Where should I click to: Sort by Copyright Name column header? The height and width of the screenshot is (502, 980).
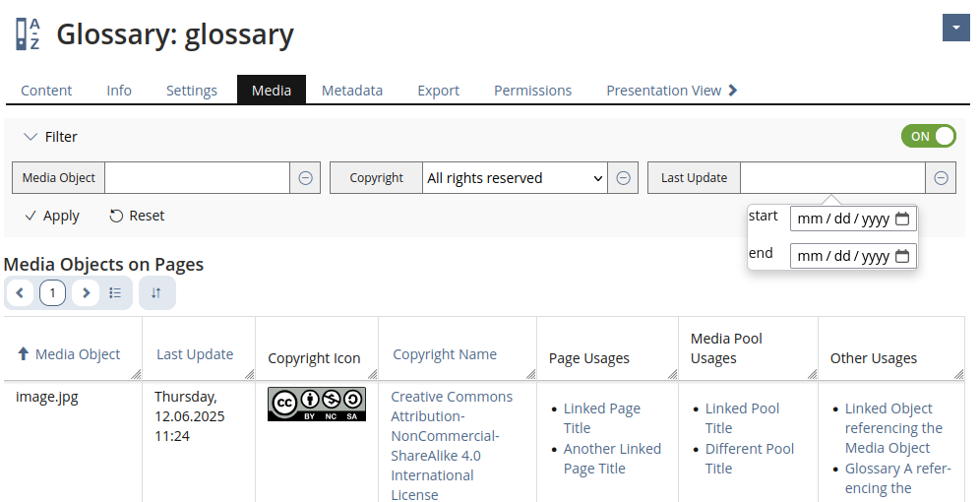click(x=445, y=353)
